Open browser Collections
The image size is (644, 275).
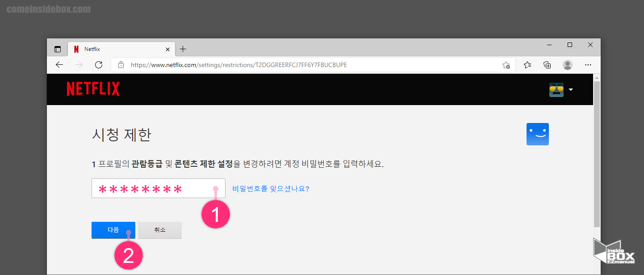coord(547,64)
